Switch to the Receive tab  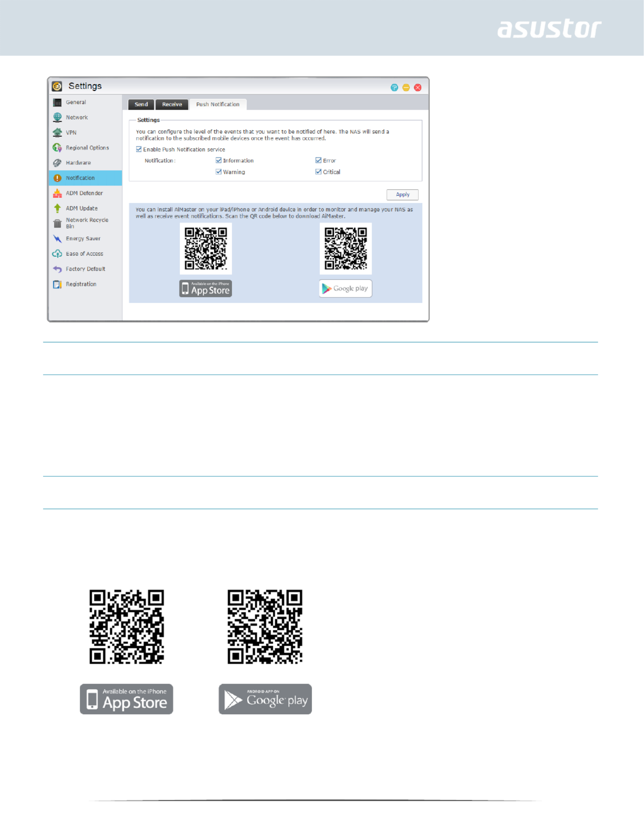click(172, 104)
